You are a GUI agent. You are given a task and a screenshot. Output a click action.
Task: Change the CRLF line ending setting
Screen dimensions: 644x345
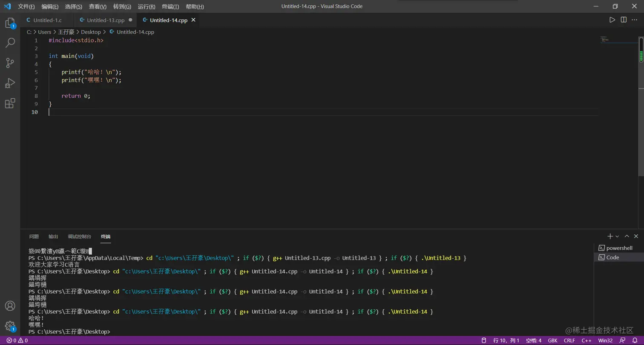[x=569, y=340]
